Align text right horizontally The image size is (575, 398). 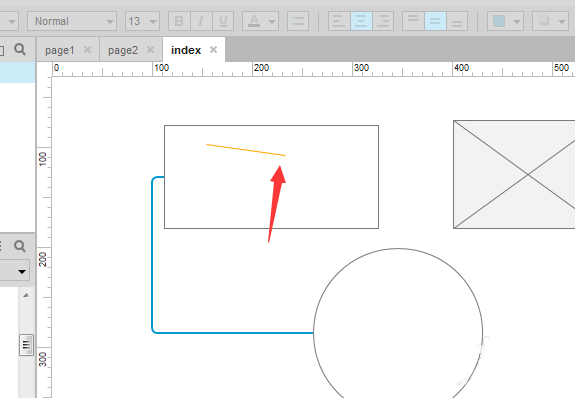click(383, 21)
